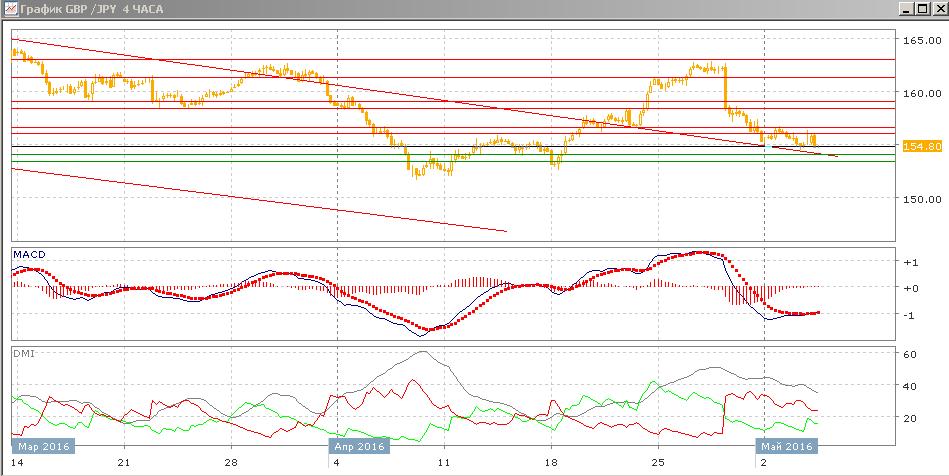Screen dimensions: 949x476
Task: Click date 25 on the time axis
Action: [658, 463]
